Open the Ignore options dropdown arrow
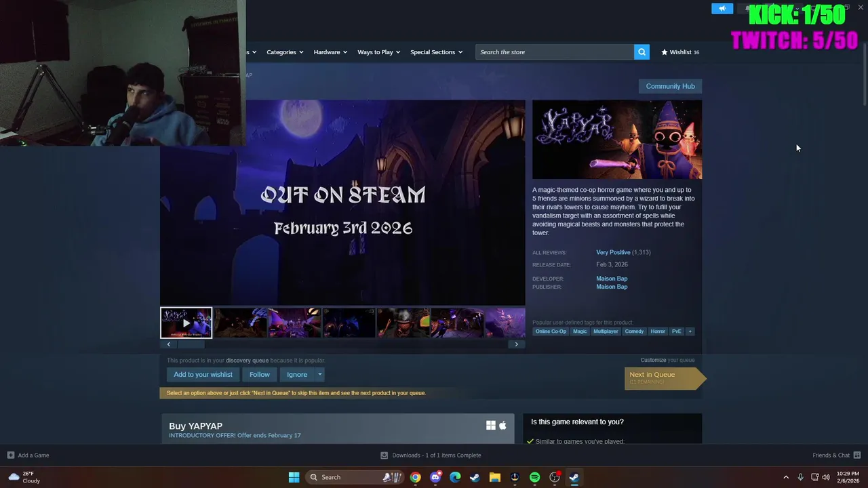The image size is (868, 488). pos(319,374)
